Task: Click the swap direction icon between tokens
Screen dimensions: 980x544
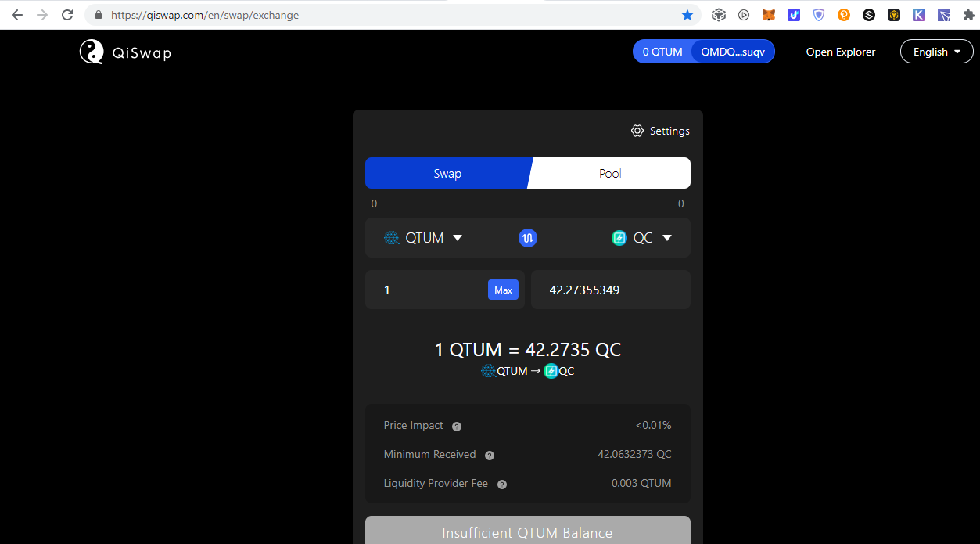Action: pyautogui.click(x=528, y=238)
